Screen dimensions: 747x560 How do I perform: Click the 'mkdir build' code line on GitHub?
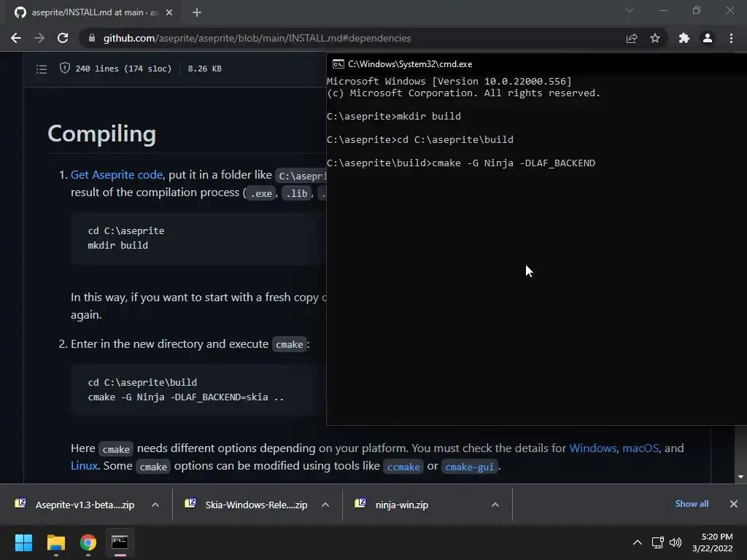[117, 245]
